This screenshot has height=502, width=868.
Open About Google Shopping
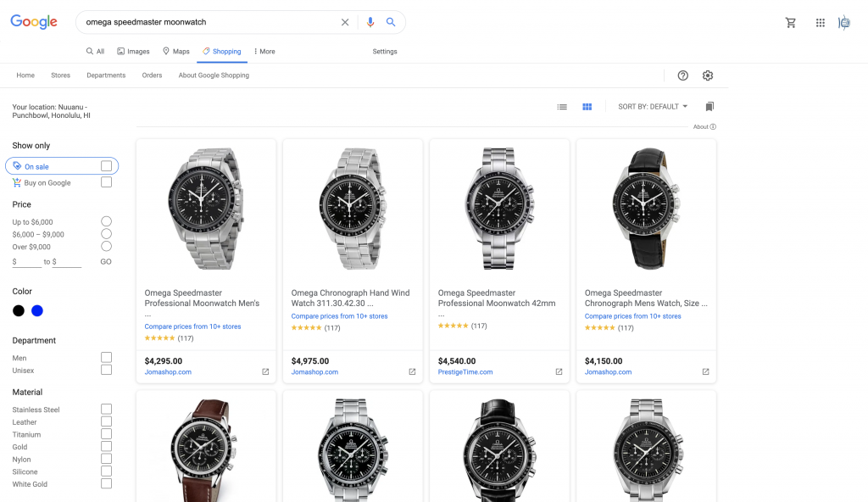214,75
